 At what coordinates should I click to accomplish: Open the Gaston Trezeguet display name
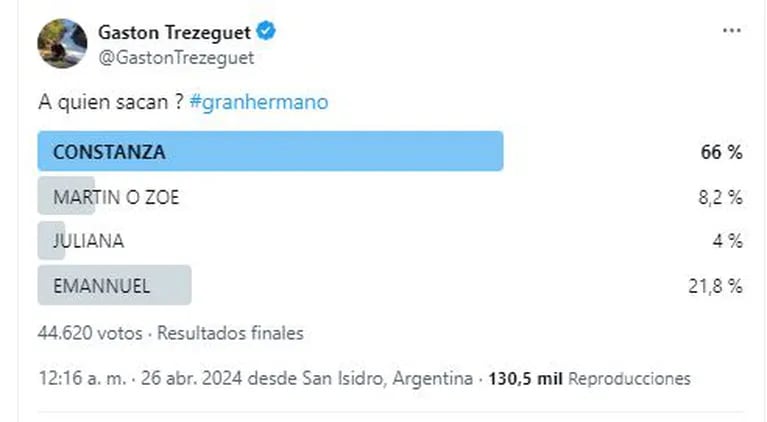tap(175, 32)
